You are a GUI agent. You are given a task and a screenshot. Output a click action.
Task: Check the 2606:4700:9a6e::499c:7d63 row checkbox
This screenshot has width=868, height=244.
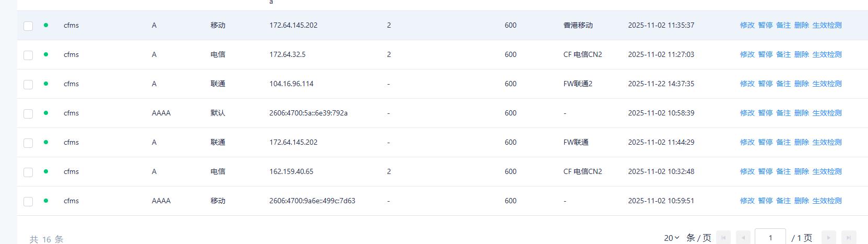[x=28, y=201]
